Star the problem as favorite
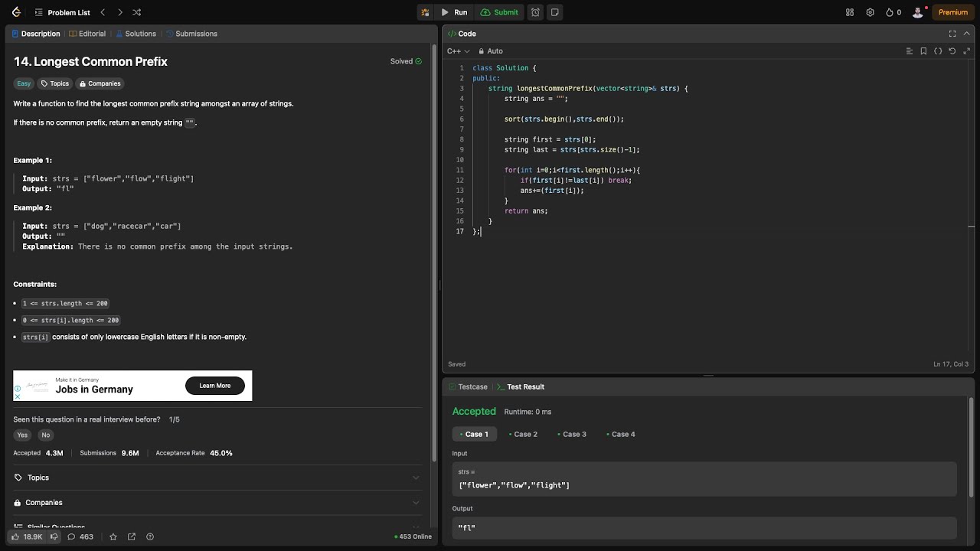The height and width of the screenshot is (551, 980). tap(113, 536)
